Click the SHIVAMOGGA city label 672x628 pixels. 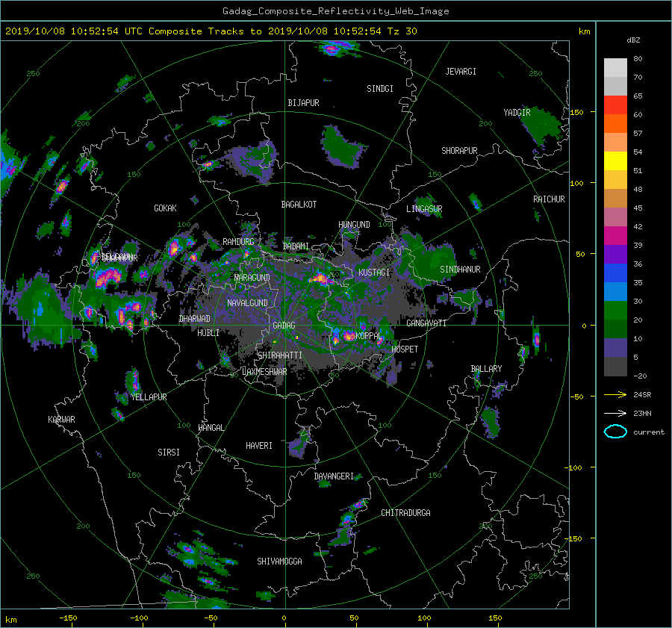(x=279, y=561)
